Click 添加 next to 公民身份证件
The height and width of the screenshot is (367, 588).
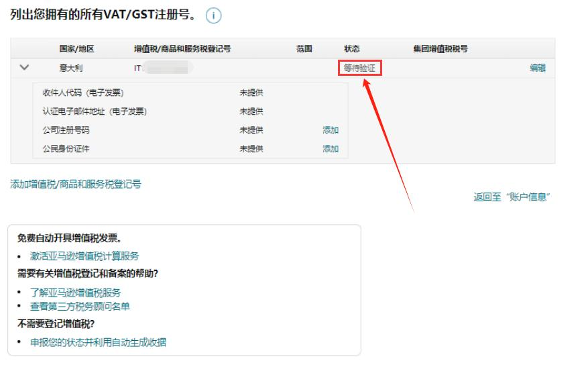330,149
